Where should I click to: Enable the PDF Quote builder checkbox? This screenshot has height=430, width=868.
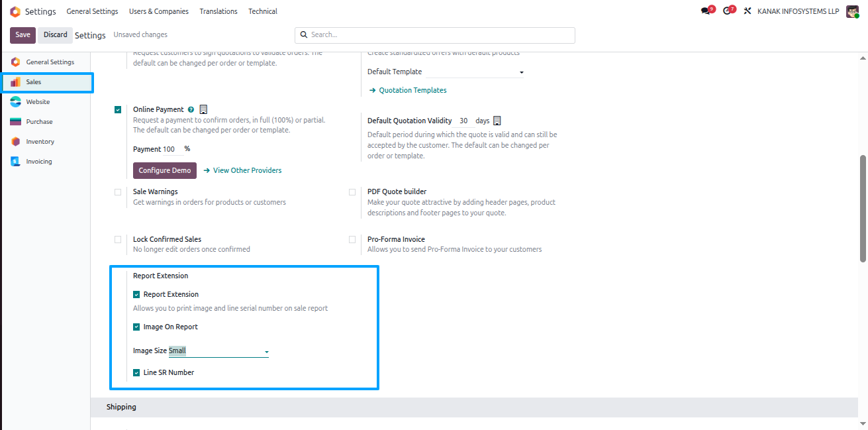tap(352, 192)
